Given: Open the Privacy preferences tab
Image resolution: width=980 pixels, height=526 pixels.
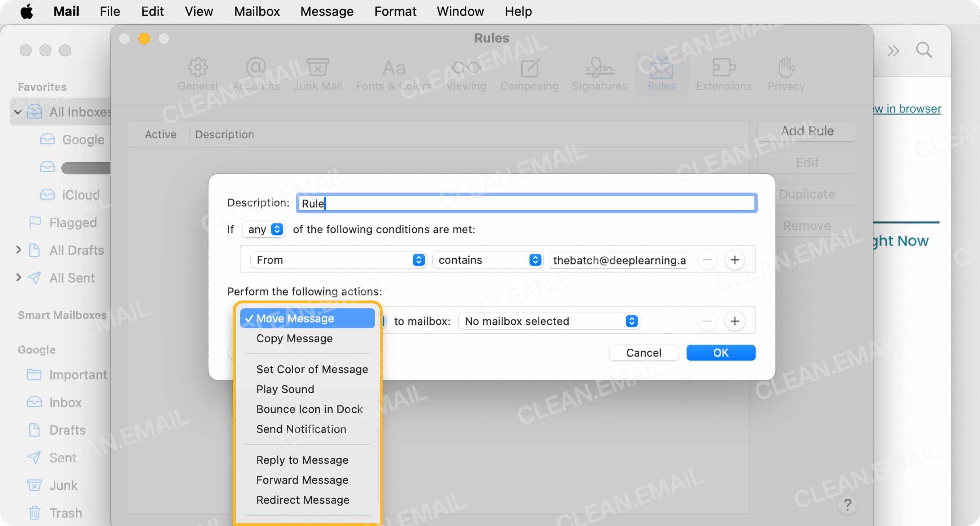Looking at the screenshot, I should (x=786, y=75).
